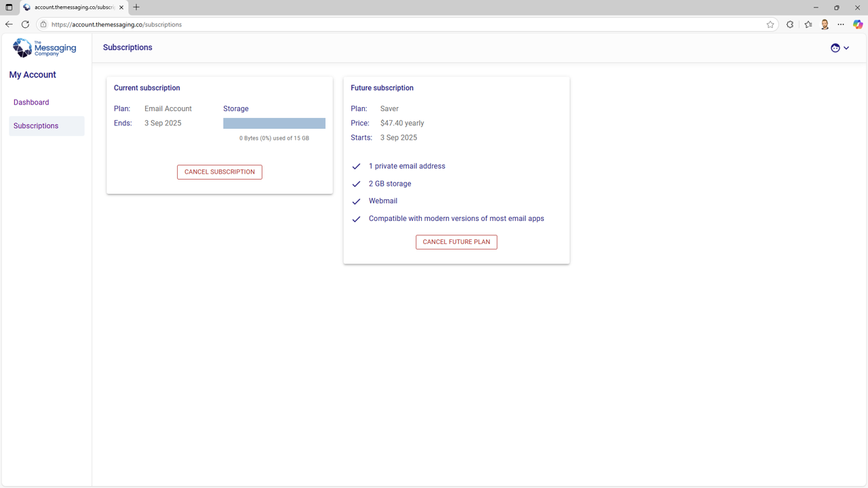Open the browser profile picture
Viewport: 868px width, 488px height.
pyautogui.click(x=825, y=24)
